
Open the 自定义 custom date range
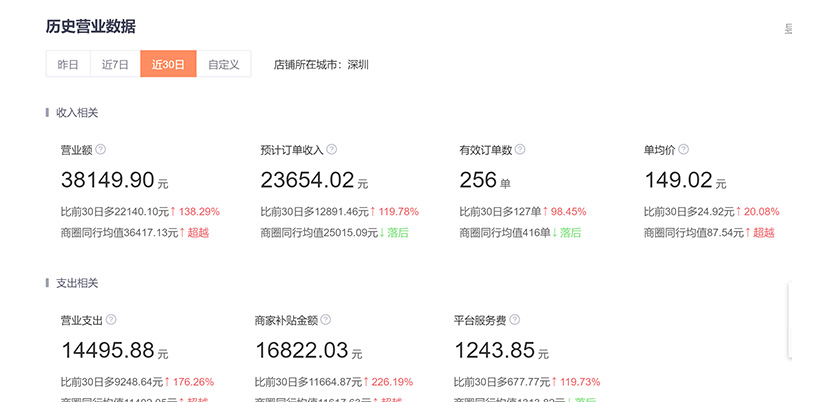point(223,64)
